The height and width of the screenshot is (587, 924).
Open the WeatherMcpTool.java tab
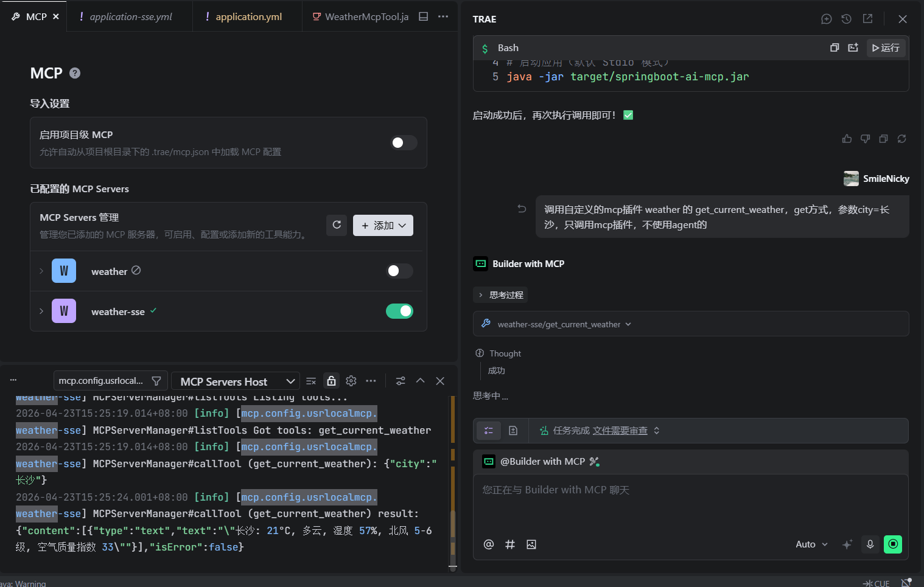(360, 16)
